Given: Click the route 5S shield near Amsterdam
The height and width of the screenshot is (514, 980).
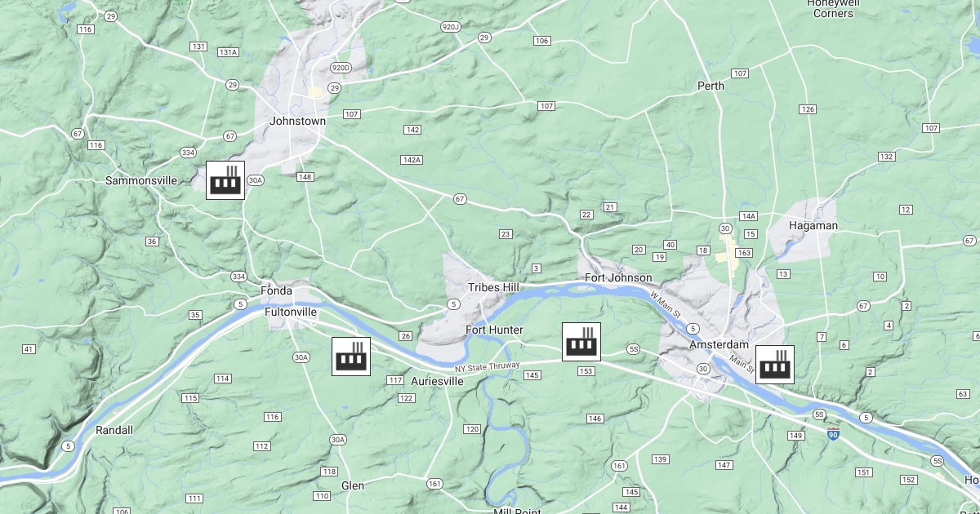Looking at the screenshot, I should point(633,349).
